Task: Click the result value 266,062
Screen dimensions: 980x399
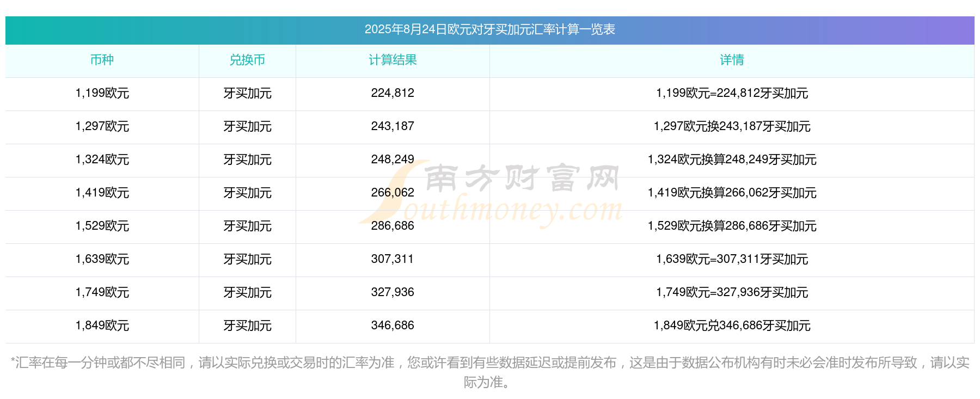Action: coord(393,193)
